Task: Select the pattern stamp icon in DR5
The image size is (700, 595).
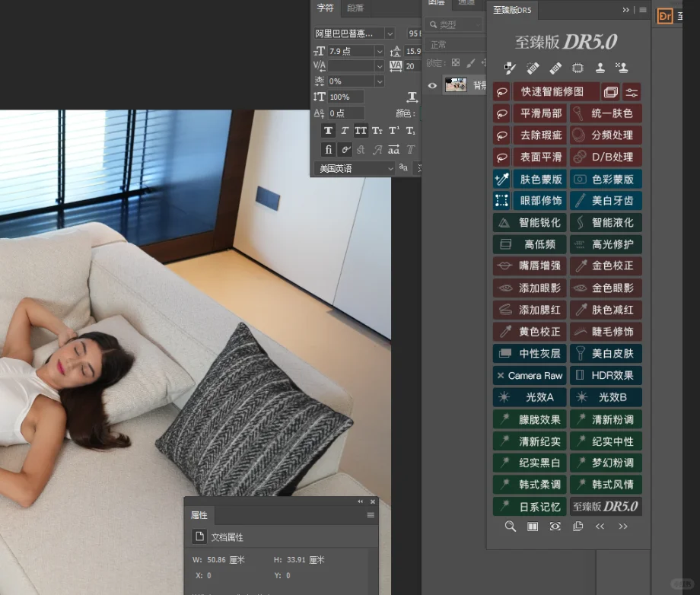Action: 622,68
